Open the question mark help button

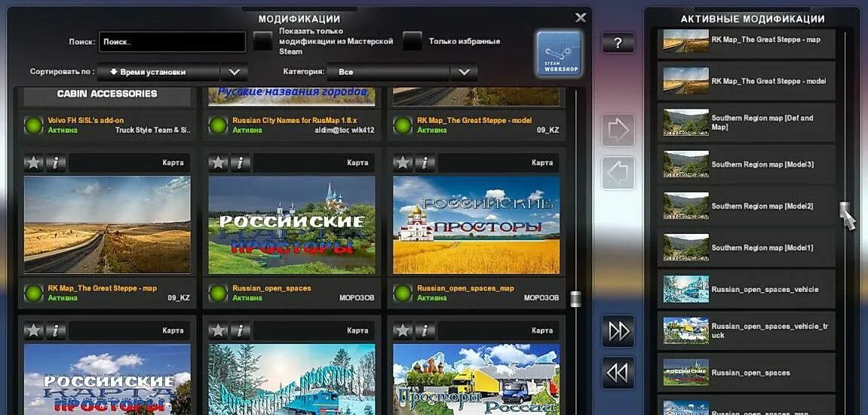click(618, 43)
